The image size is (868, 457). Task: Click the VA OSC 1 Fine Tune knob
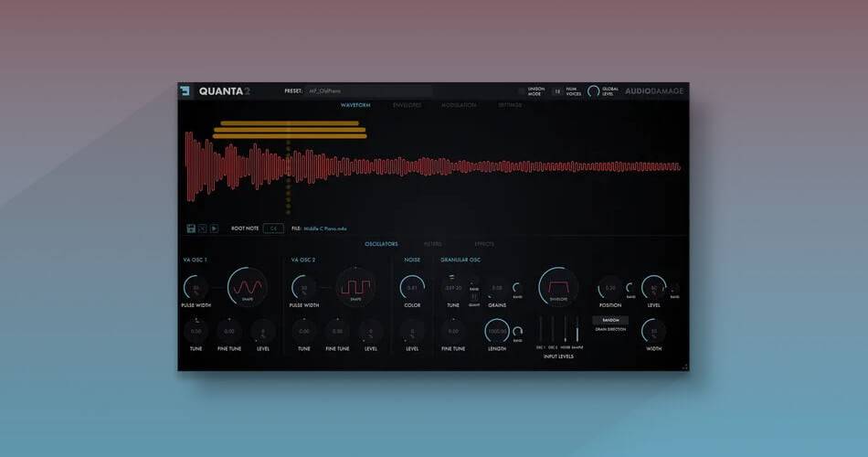click(x=229, y=331)
